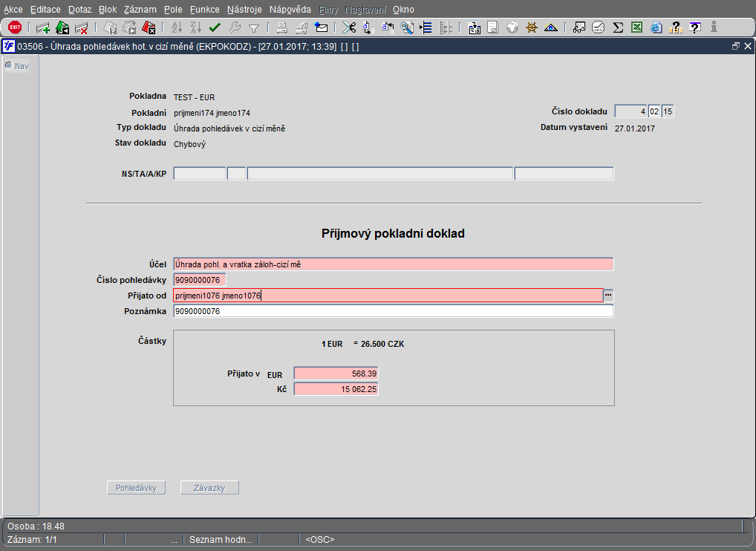Viewport: 756px width, 551px height.
Task: Open the Blok menu
Action: 108,10
